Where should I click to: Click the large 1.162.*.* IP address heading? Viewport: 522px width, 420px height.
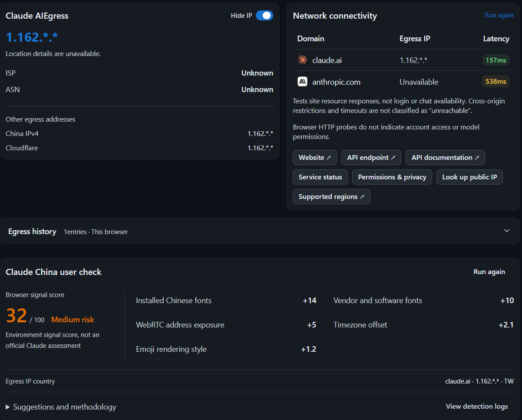tap(32, 37)
